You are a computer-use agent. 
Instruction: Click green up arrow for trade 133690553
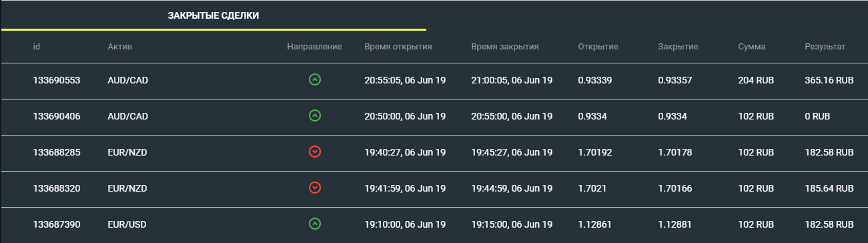click(x=315, y=80)
